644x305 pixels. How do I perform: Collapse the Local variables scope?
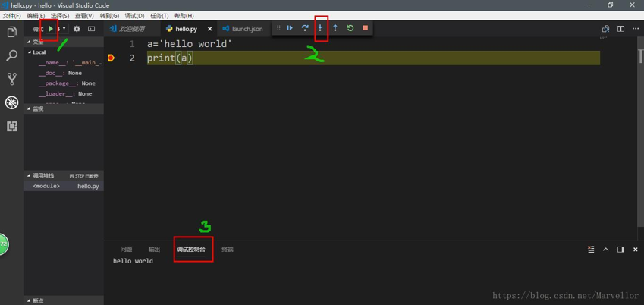click(x=30, y=52)
